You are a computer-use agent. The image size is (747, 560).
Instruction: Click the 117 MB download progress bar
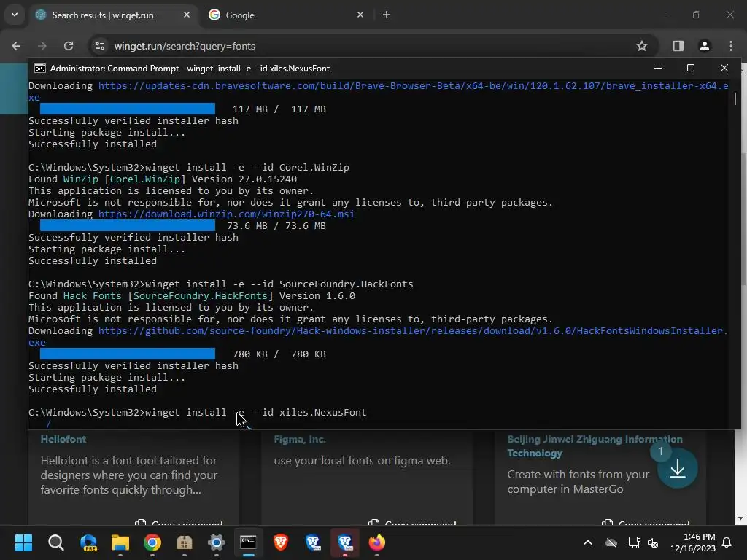point(127,109)
